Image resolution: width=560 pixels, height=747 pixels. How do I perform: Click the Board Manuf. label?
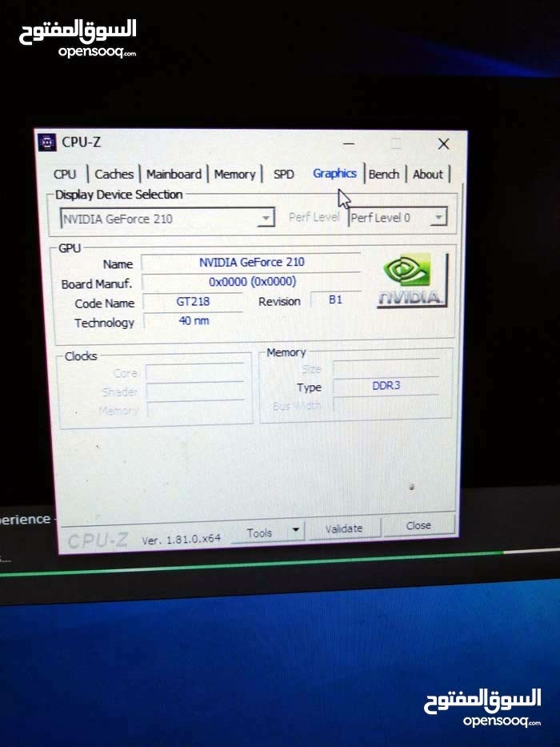tap(97, 284)
